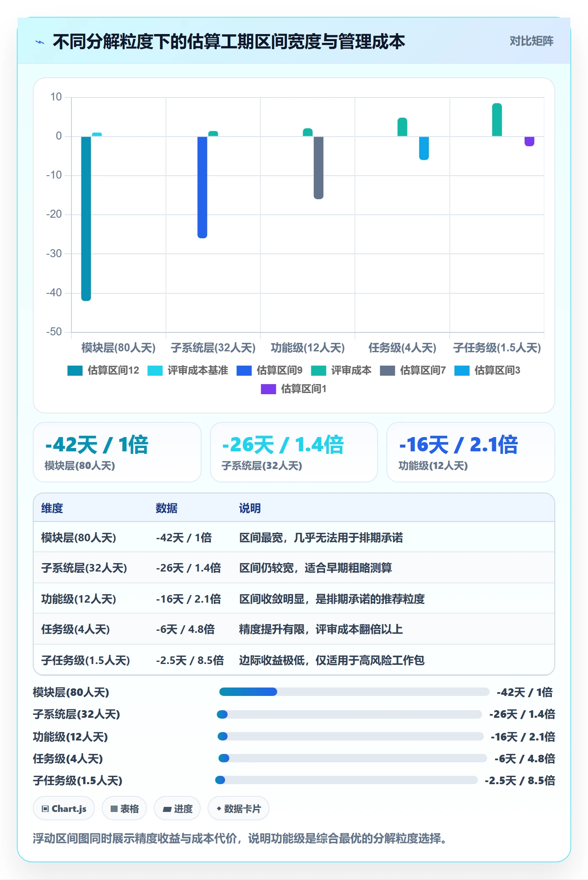Click the Chart.js tag chip

[64, 809]
